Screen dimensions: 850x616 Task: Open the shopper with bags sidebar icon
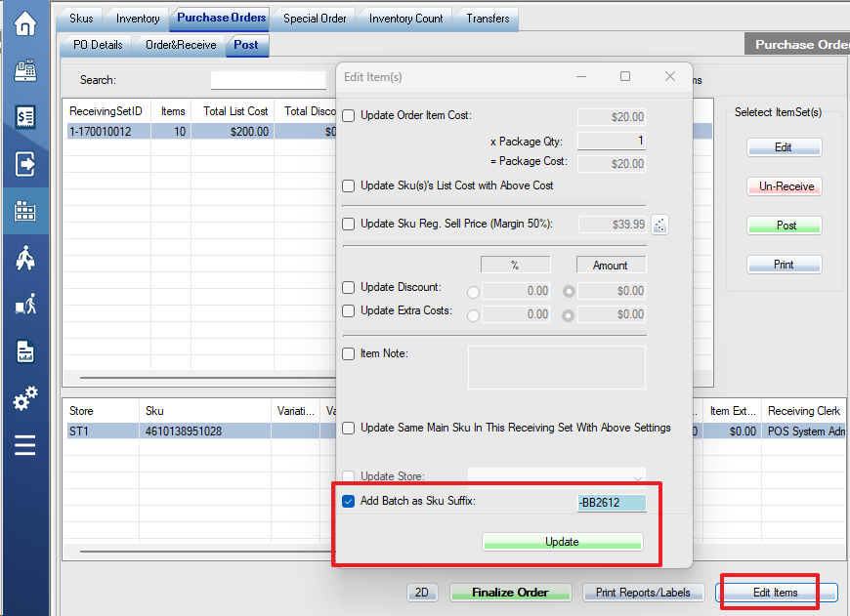[x=25, y=258]
